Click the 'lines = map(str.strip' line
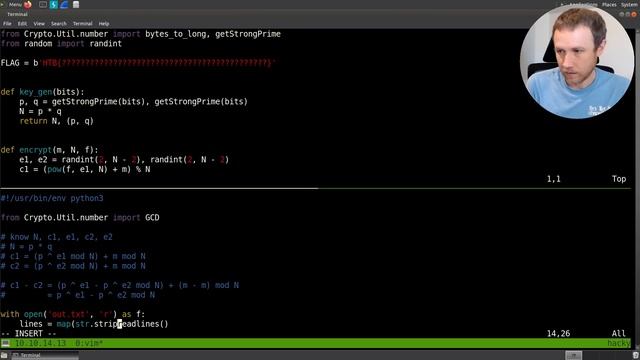Image resolution: width=640 pixels, height=360 pixels. point(94,324)
